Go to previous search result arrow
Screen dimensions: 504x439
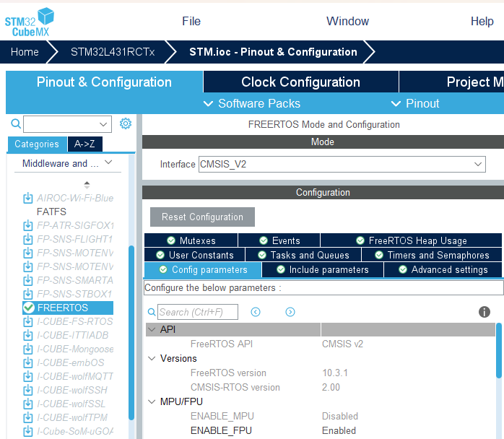click(256, 312)
